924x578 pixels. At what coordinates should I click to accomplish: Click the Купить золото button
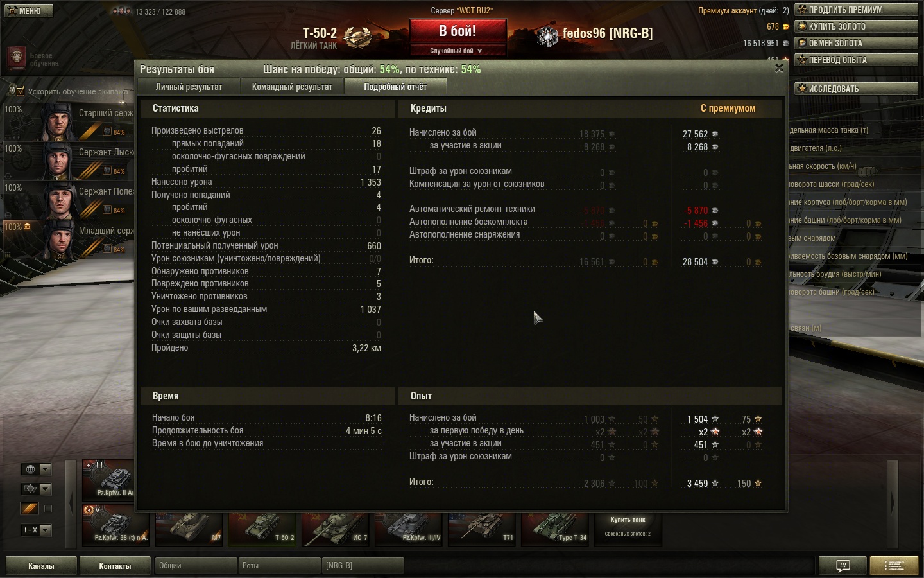857,26
